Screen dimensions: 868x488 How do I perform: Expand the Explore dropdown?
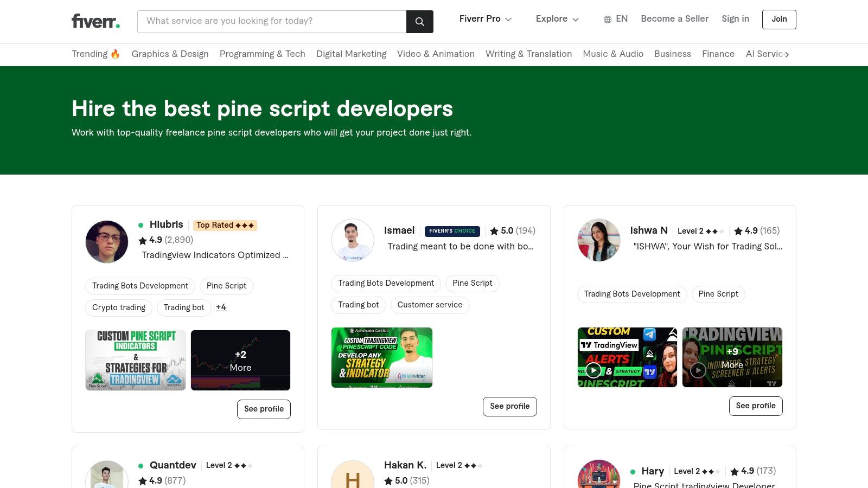557,19
